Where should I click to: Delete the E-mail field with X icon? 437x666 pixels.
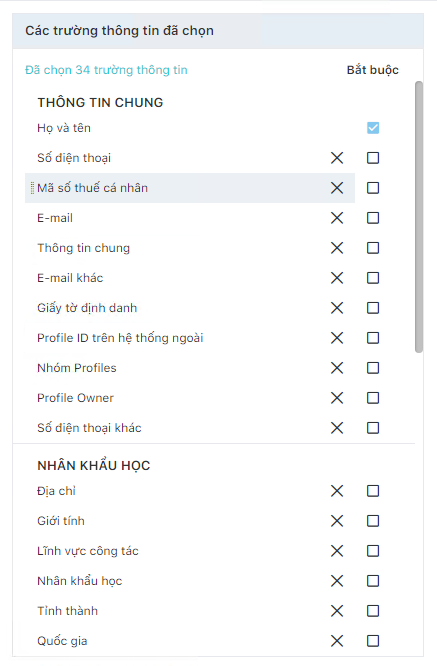coord(337,218)
